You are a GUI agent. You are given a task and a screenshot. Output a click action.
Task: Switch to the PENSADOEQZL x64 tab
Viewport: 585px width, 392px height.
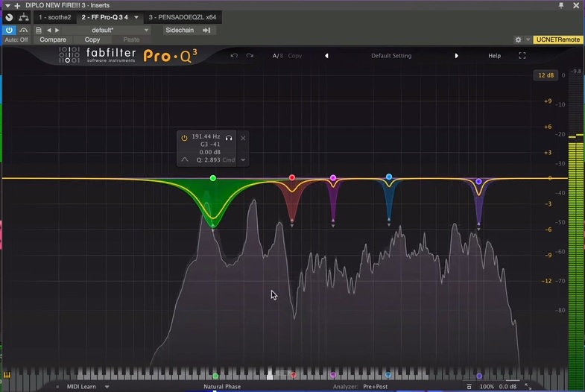point(182,17)
